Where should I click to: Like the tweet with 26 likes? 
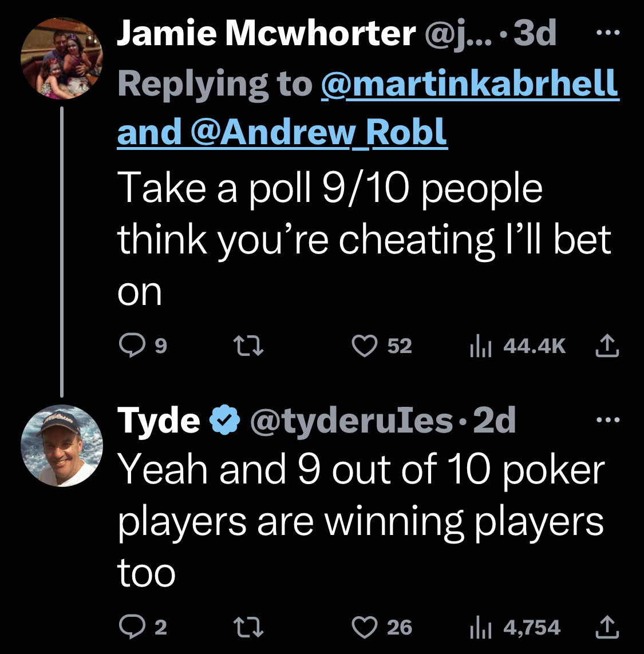381,627
